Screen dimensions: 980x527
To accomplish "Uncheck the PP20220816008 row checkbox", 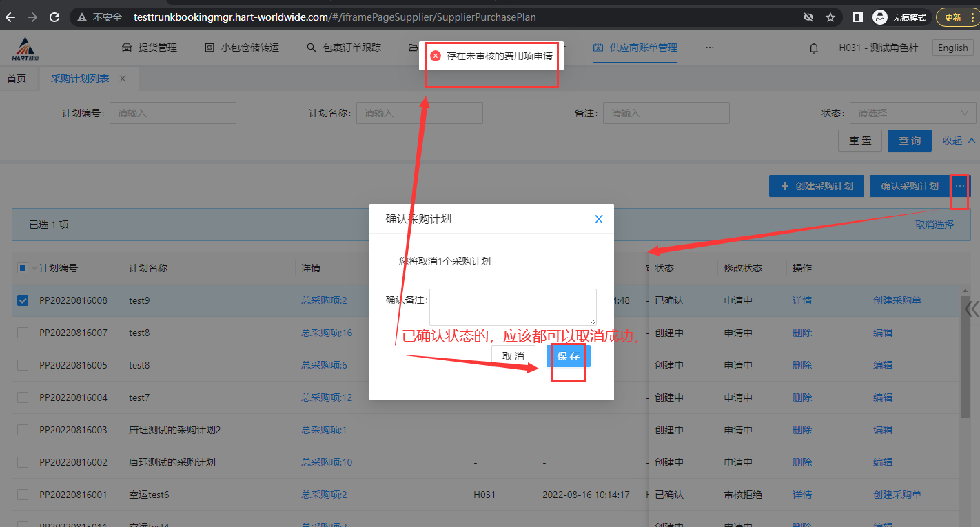I will pyautogui.click(x=23, y=300).
